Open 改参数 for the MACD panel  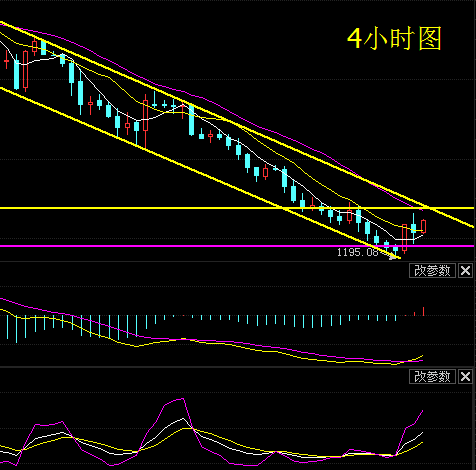click(x=432, y=271)
